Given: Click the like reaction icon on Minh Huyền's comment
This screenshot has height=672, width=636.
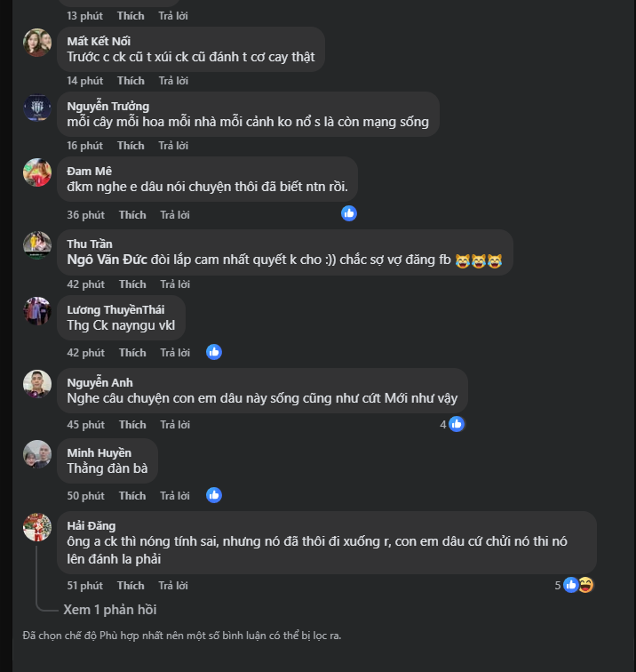Looking at the screenshot, I should [214, 495].
